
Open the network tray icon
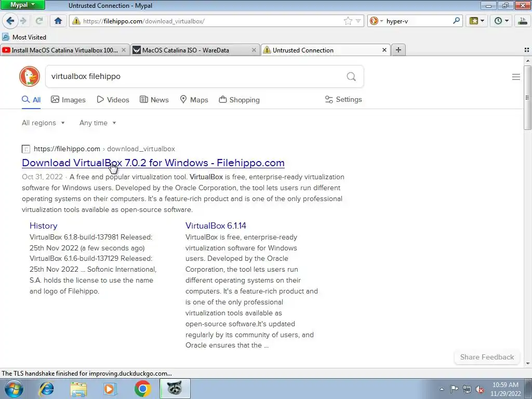tap(467, 389)
